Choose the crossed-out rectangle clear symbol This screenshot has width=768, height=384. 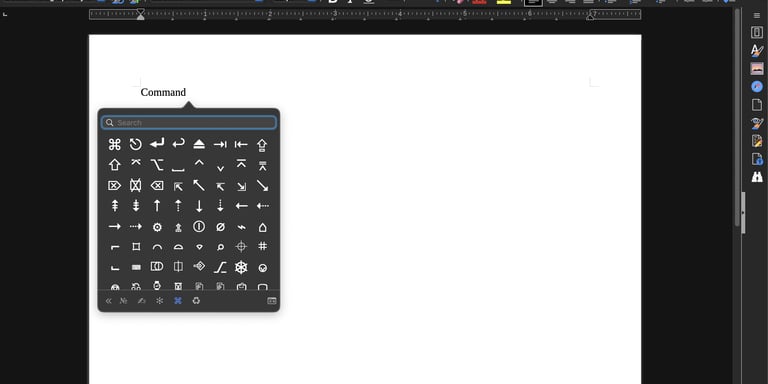click(x=136, y=185)
